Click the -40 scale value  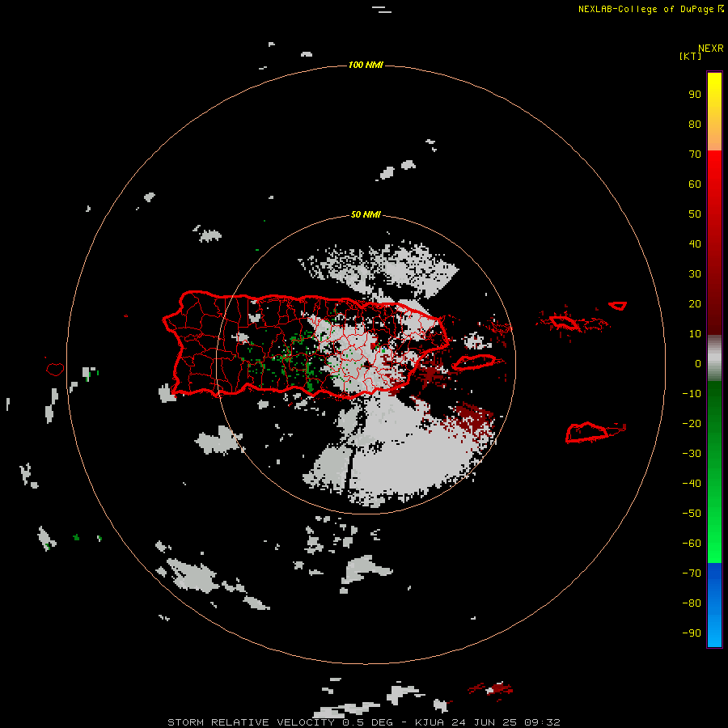tap(692, 484)
